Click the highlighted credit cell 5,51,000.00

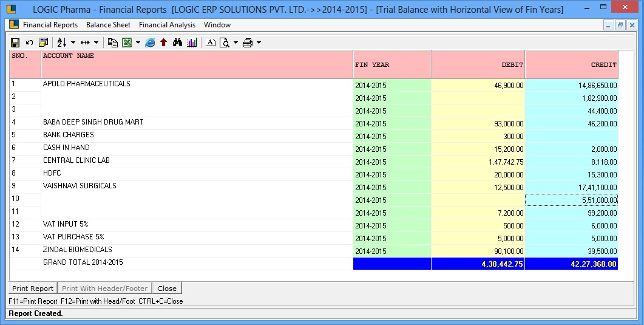point(571,200)
